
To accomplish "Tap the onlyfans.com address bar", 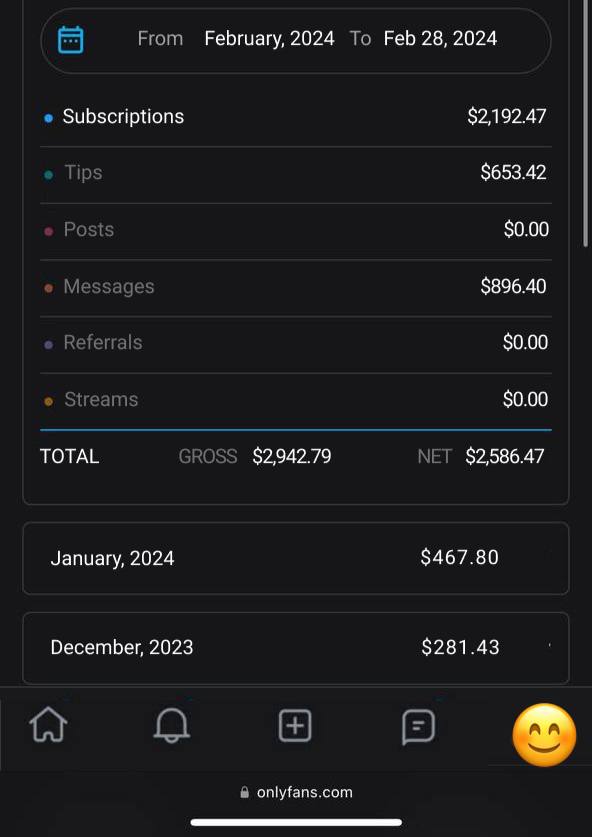I will (296, 792).
